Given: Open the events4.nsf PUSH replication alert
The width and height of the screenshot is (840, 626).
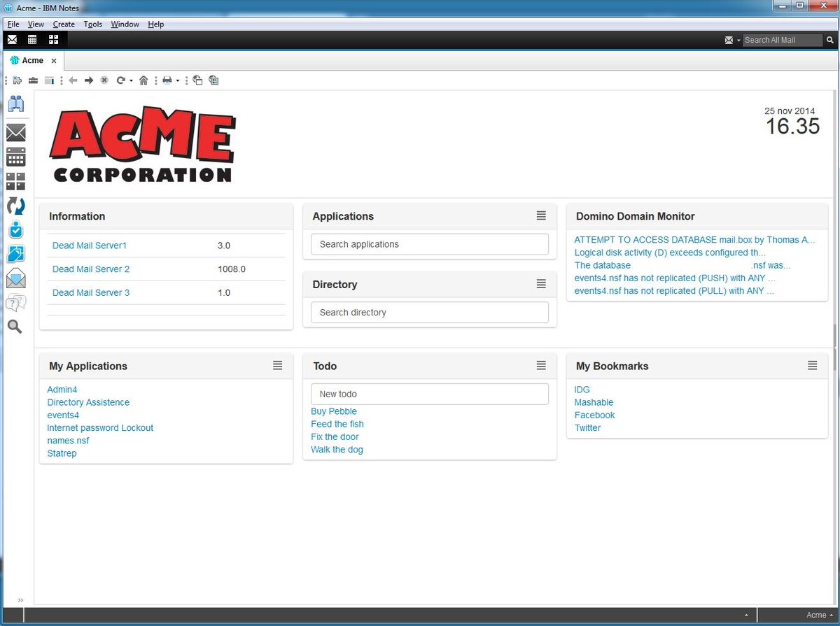Looking at the screenshot, I should point(675,278).
